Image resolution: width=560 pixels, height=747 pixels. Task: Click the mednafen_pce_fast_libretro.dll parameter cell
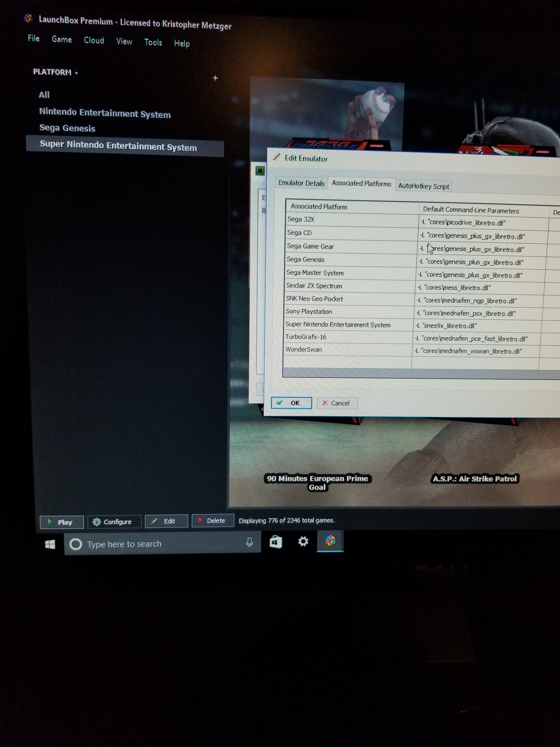point(477,339)
